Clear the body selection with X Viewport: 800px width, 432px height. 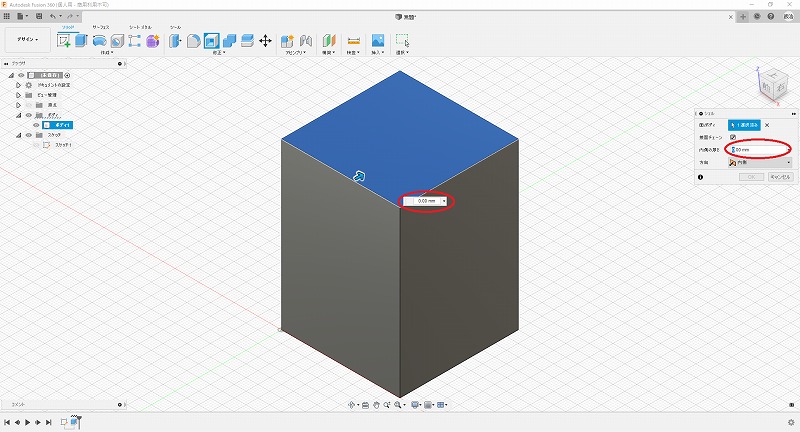point(767,125)
